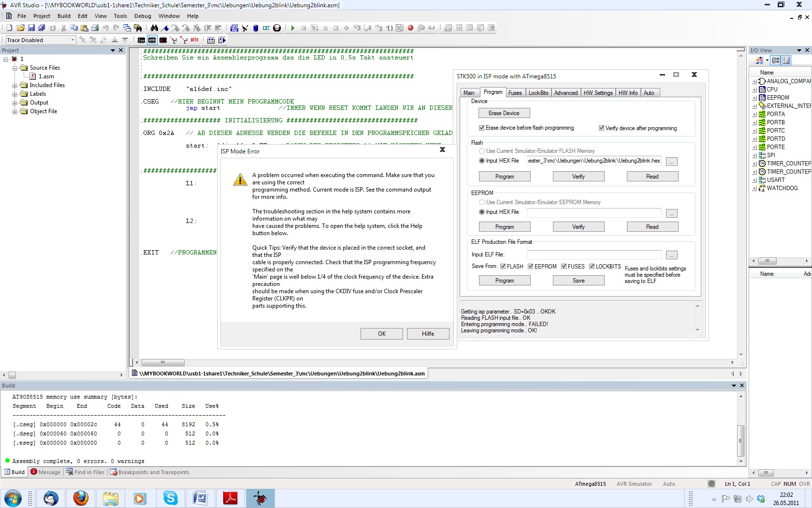Switch to the LockBits tab
The width and height of the screenshot is (812, 508).
pos(538,93)
